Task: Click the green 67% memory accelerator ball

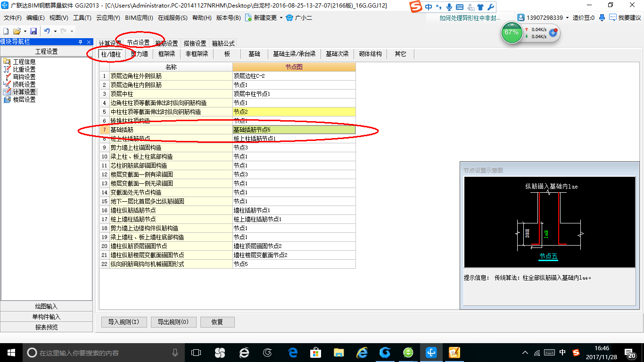Action: click(x=512, y=33)
